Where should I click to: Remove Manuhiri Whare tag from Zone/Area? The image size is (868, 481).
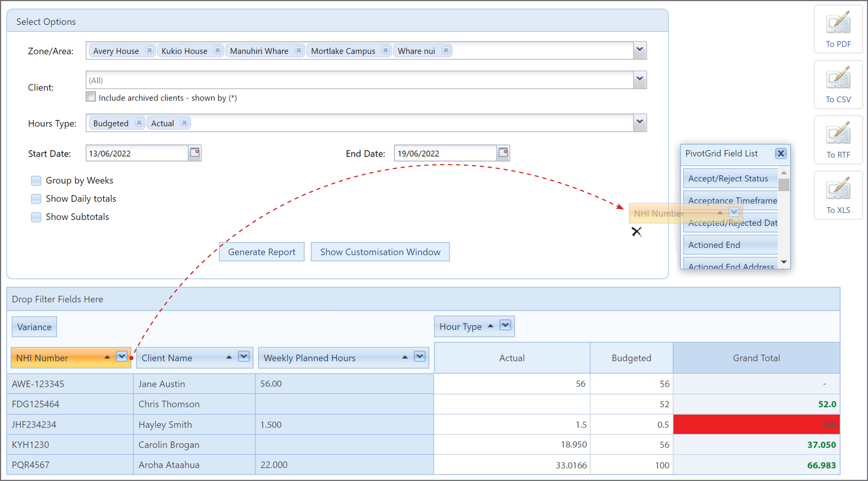pos(299,50)
